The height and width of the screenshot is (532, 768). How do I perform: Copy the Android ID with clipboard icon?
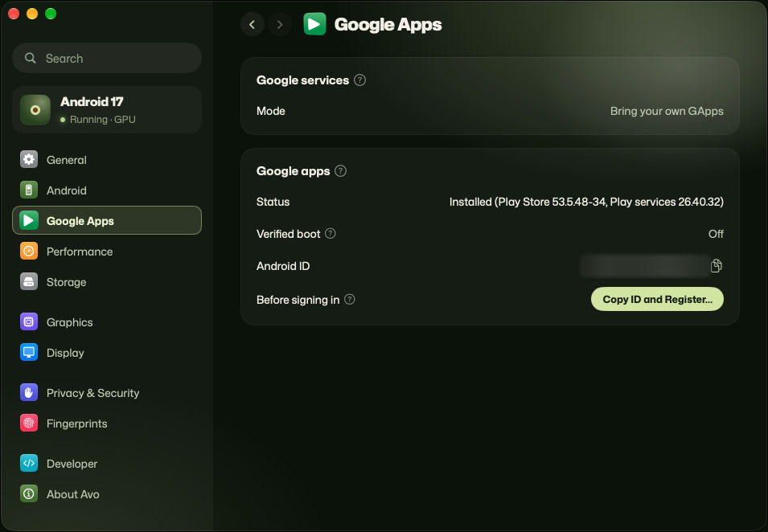pos(716,266)
